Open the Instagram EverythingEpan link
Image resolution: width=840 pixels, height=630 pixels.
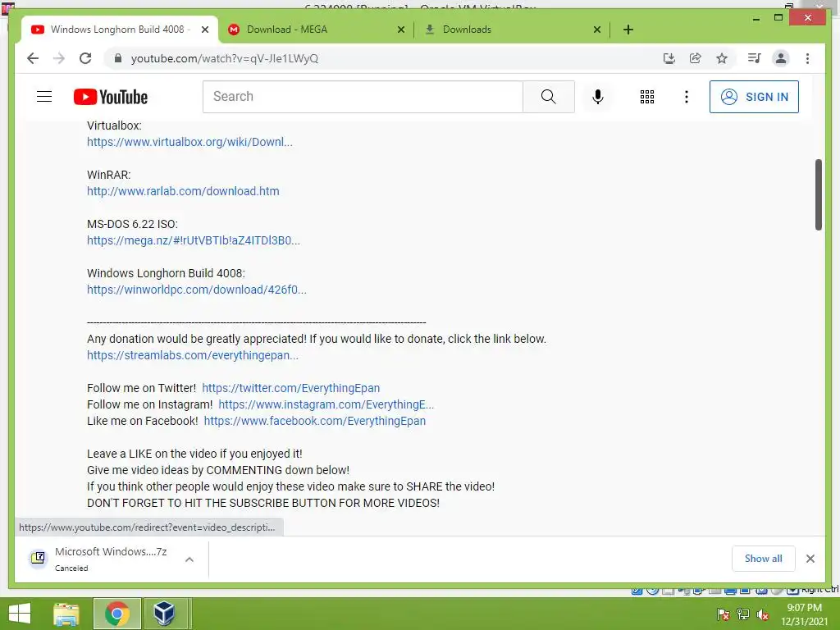tap(326, 404)
